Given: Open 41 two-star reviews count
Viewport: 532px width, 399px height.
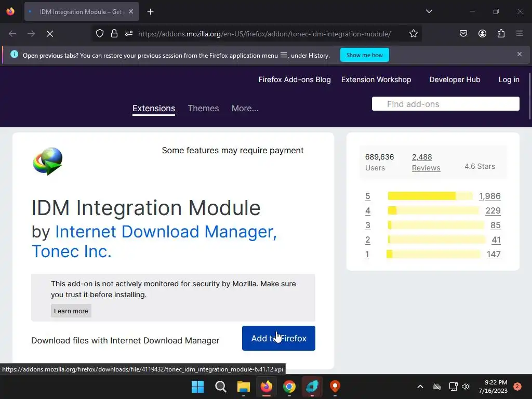Looking at the screenshot, I should pos(496,240).
